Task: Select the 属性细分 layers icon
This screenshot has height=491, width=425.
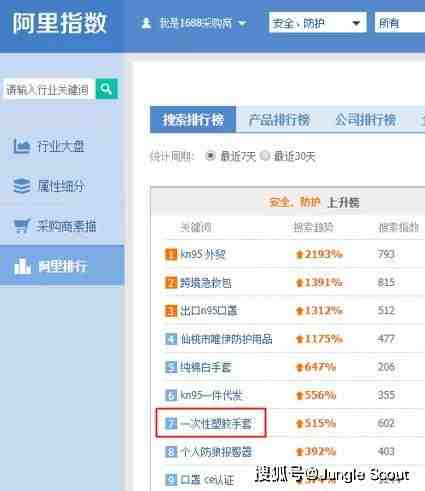Action: point(22,186)
